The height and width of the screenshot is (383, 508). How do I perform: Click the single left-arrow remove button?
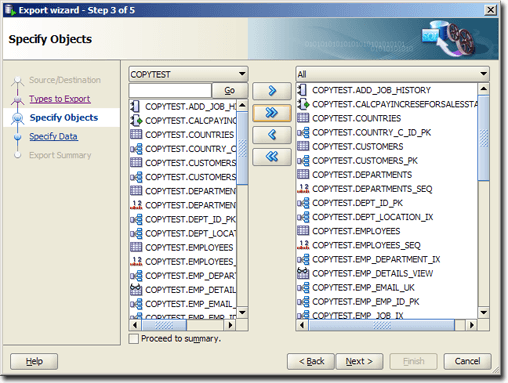[272, 135]
